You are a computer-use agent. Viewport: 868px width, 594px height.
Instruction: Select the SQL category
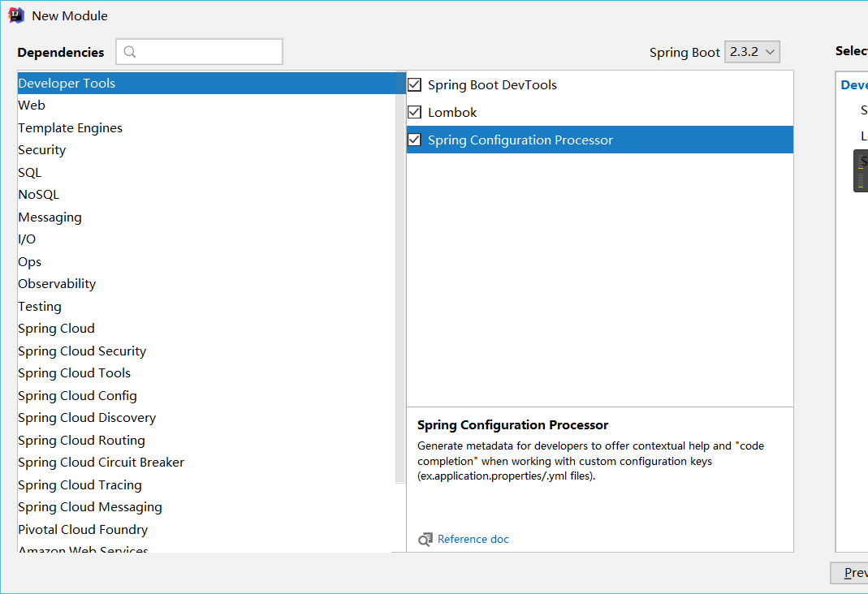coord(206,173)
